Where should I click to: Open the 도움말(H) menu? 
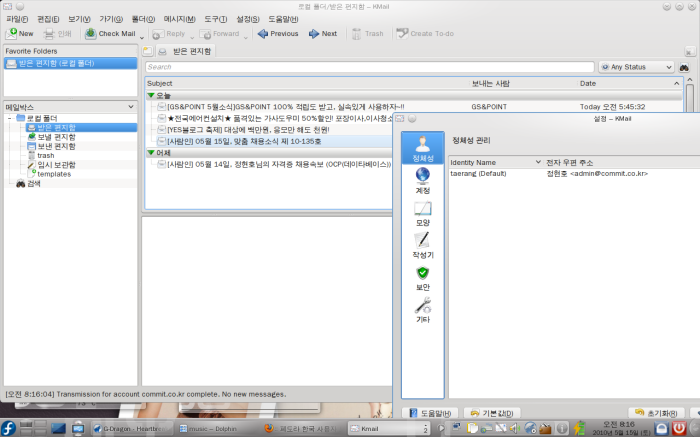coord(283,19)
